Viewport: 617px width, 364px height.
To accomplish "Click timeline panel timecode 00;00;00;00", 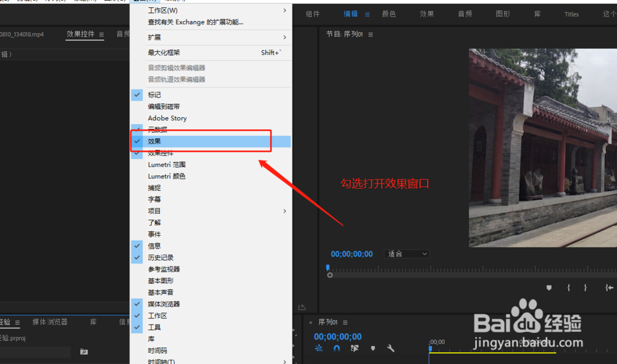I will (x=337, y=337).
